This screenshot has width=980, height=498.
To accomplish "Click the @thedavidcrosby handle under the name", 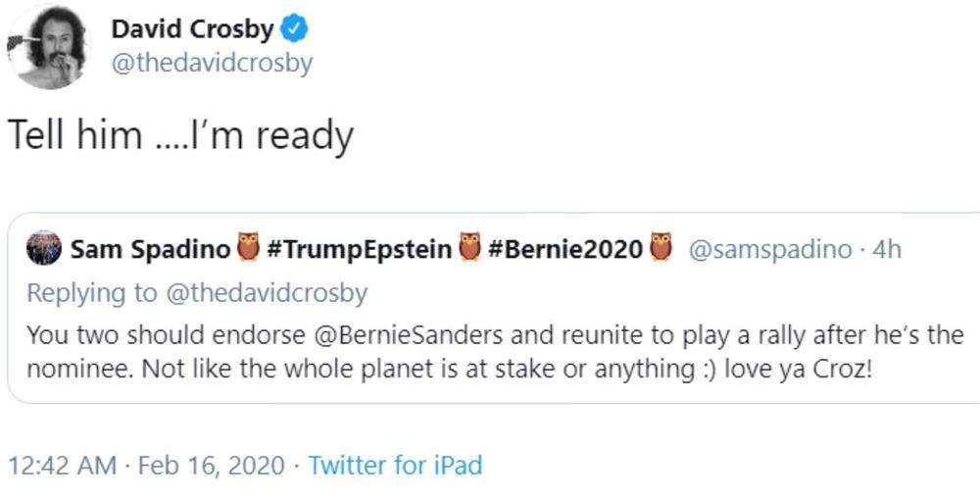I will (212, 63).
